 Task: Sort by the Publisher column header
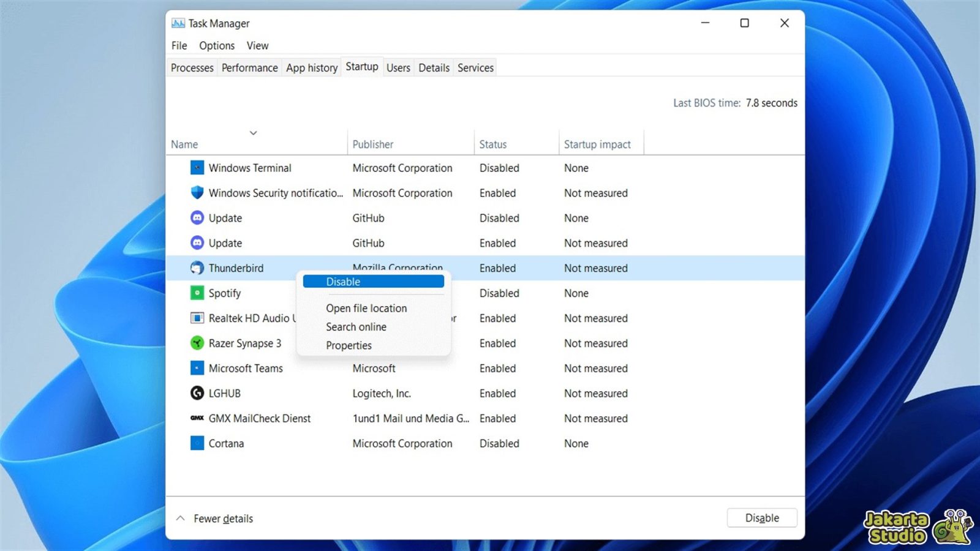(372, 144)
